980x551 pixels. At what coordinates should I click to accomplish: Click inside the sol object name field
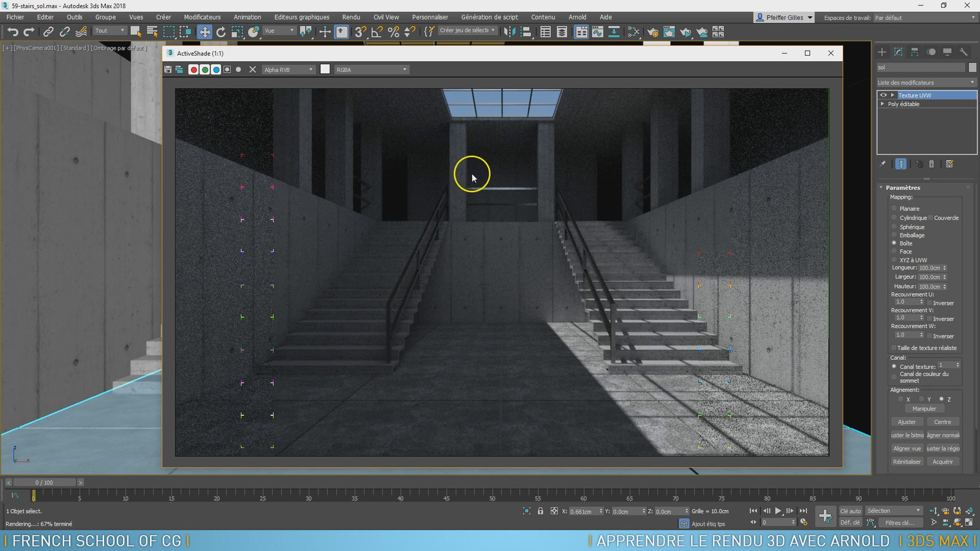tap(919, 67)
